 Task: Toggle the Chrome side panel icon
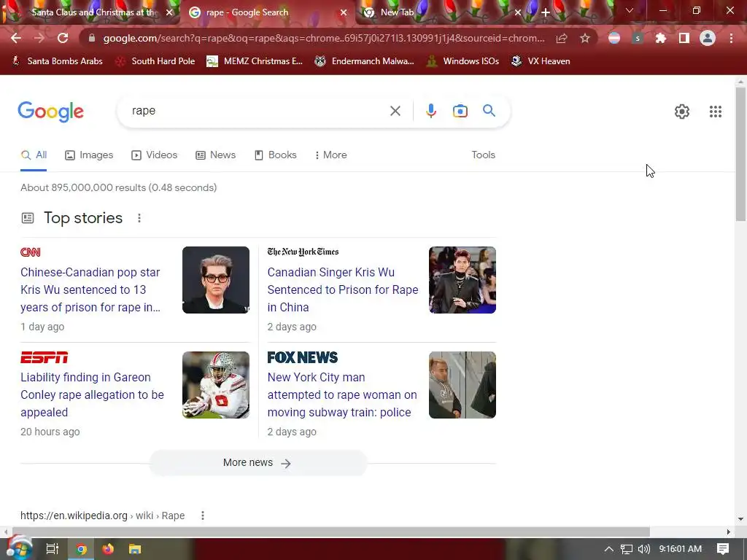pyautogui.click(x=684, y=38)
